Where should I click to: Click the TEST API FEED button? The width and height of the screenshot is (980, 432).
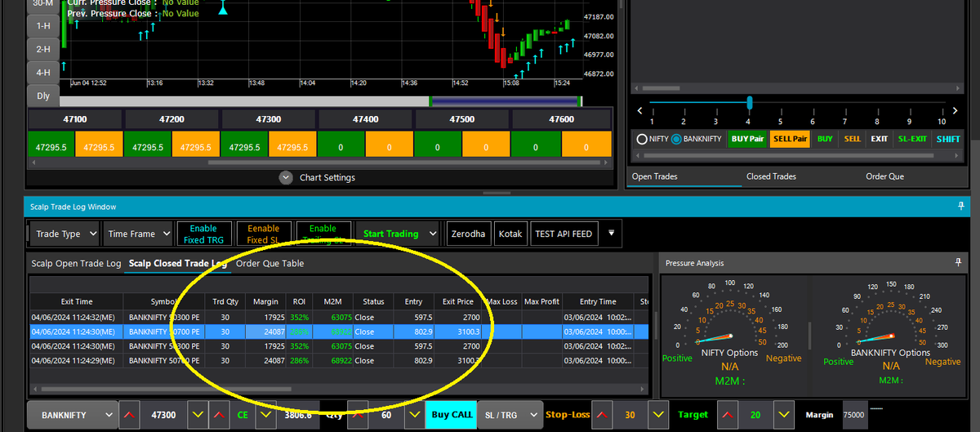point(563,234)
